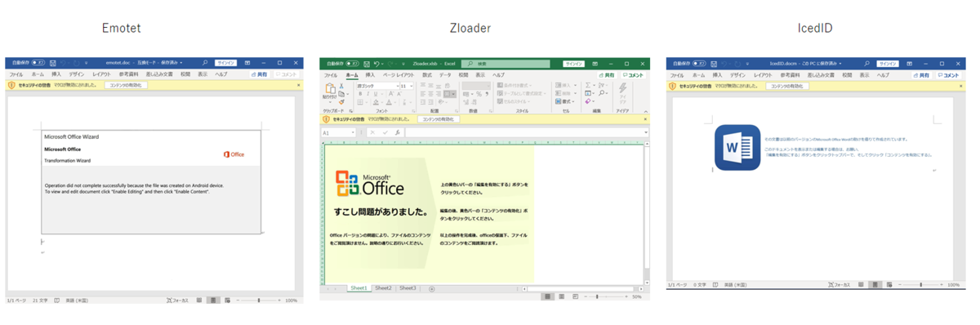This screenshot has width=980, height=325.
Task: Click the ideas lightning icon in the Excel ribbon
Action: click(622, 87)
